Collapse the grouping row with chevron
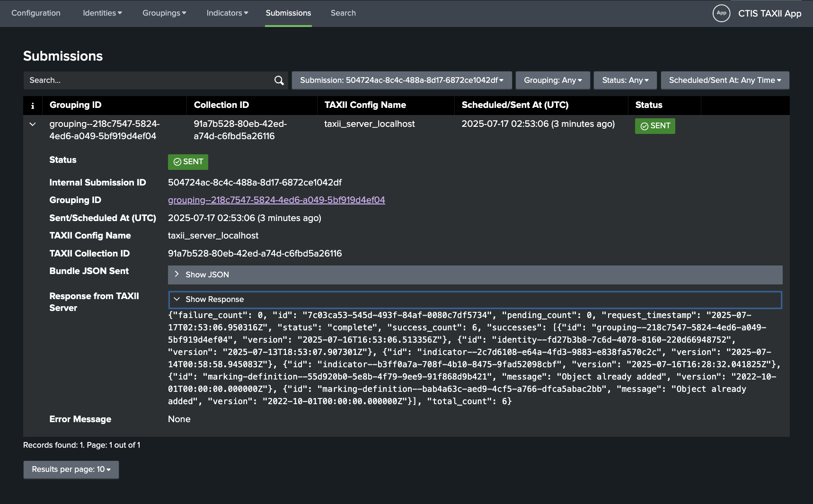This screenshot has width=813, height=504. 33,124
